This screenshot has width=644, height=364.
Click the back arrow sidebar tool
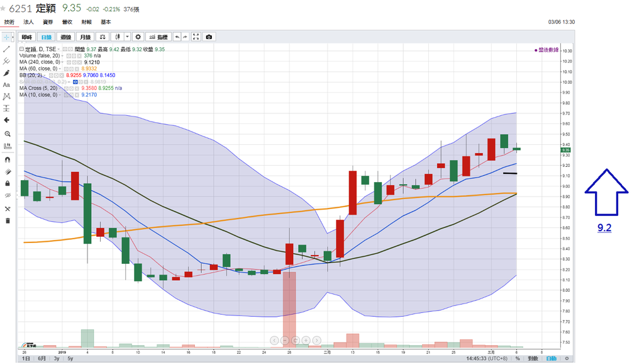pos(6,120)
